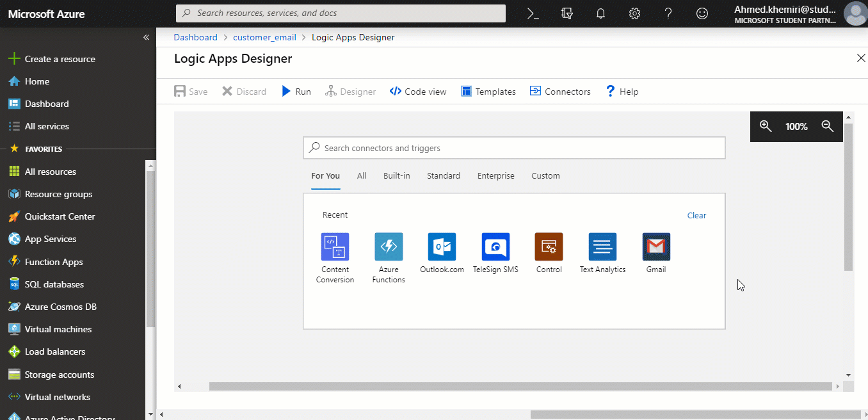Viewport: 868px width, 420px height.
Task: Save the logic app
Action: click(191, 92)
